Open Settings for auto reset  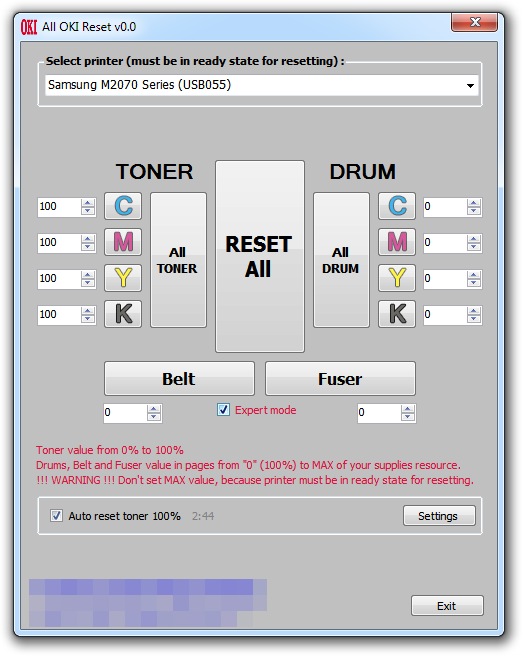coord(439,515)
